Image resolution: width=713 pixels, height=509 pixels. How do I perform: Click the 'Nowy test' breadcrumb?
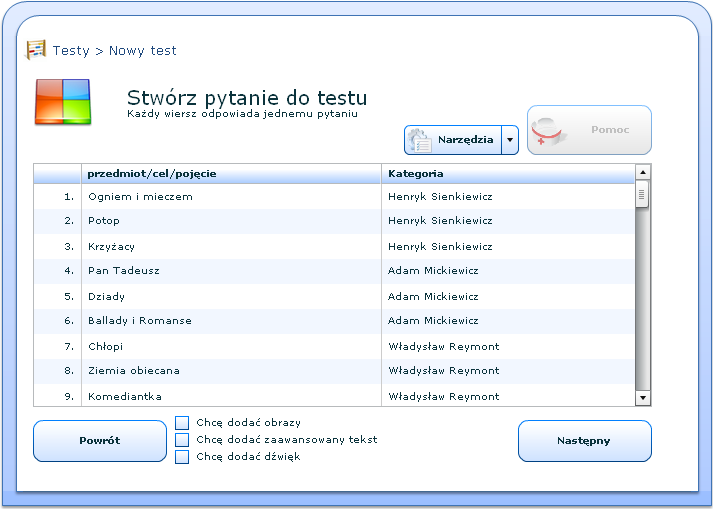pyautogui.click(x=143, y=50)
